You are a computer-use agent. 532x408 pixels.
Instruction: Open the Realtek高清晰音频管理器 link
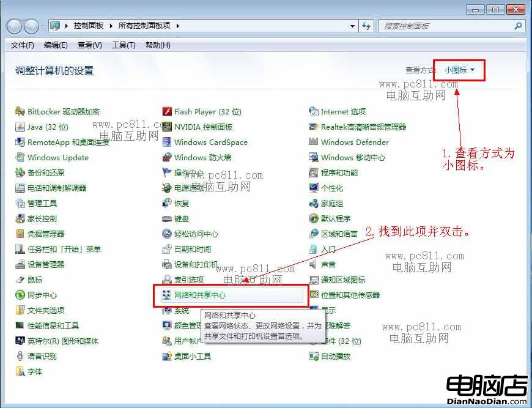tap(363, 127)
